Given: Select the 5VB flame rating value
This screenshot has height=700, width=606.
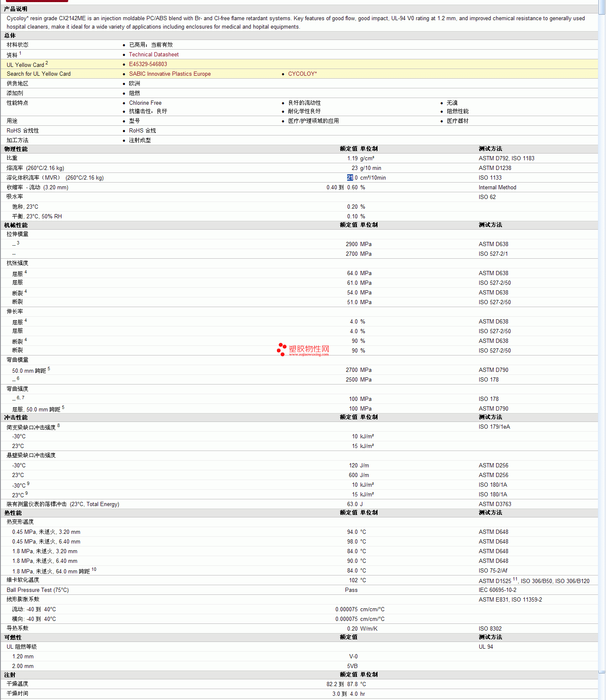Looking at the screenshot, I should (x=352, y=666).
